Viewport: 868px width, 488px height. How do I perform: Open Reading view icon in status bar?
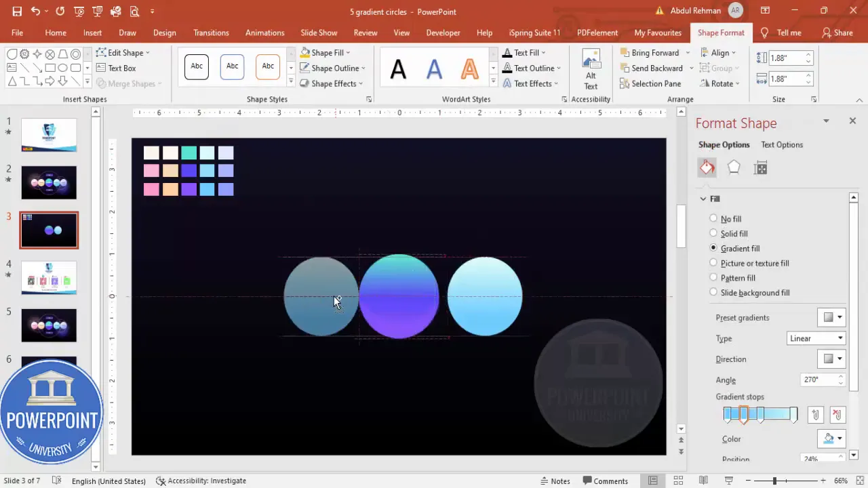(703, 481)
